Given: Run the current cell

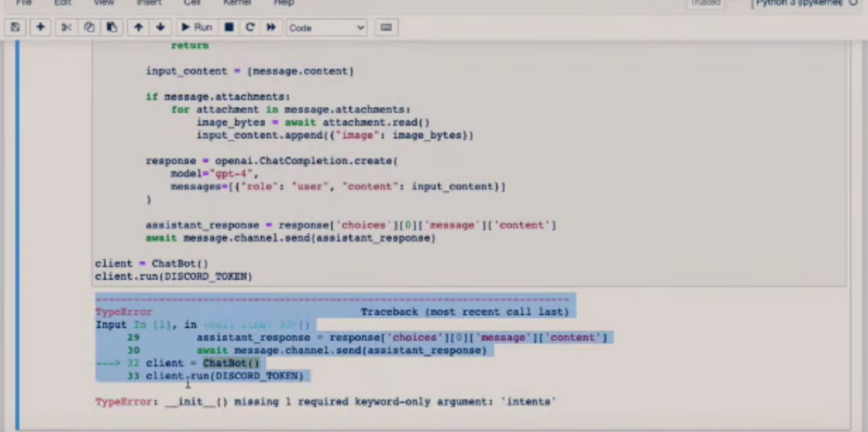Looking at the screenshot, I should point(197,27).
